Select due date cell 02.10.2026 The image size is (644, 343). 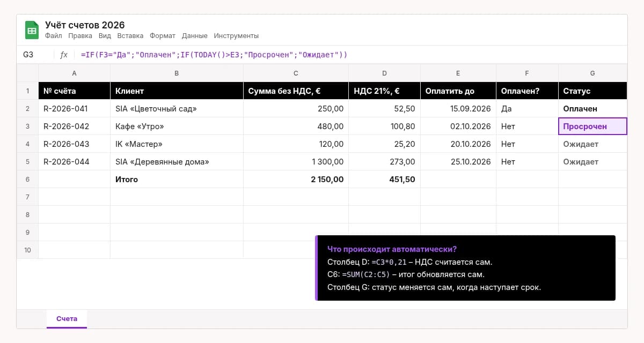click(458, 126)
